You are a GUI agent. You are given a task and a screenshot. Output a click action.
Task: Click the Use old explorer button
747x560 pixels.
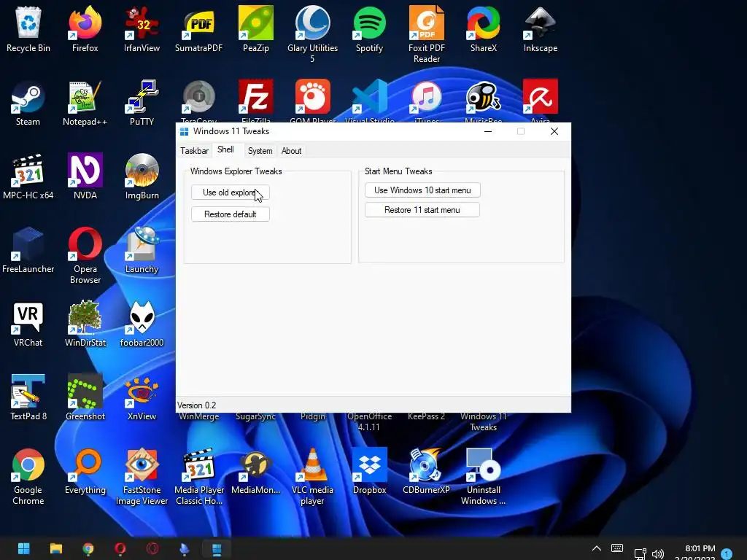[x=230, y=192]
